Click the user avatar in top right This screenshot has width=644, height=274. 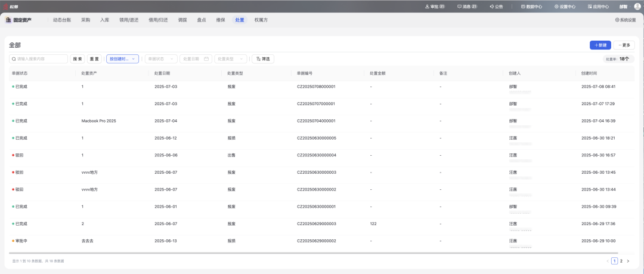click(x=637, y=7)
